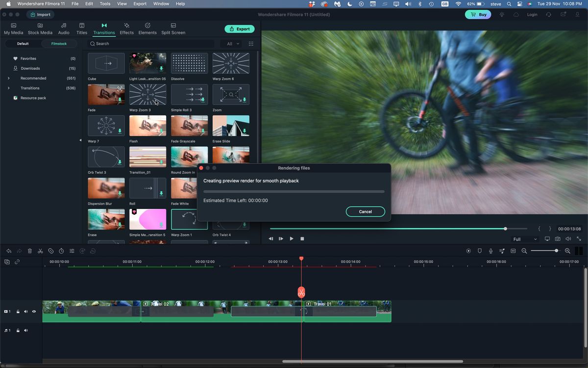Mute video track 1 with the speaker icon
The height and width of the screenshot is (368, 588).
26,312
